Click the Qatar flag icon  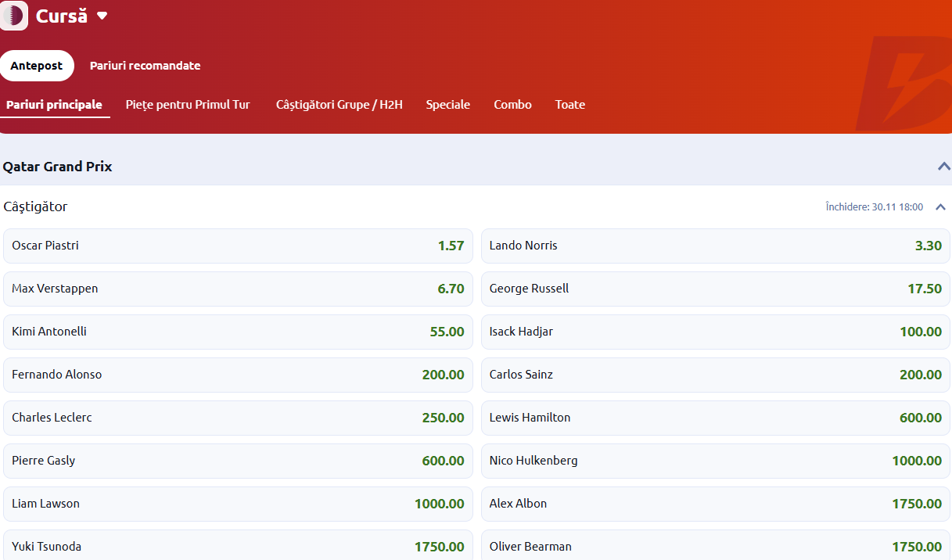pyautogui.click(x=14, y=16)
